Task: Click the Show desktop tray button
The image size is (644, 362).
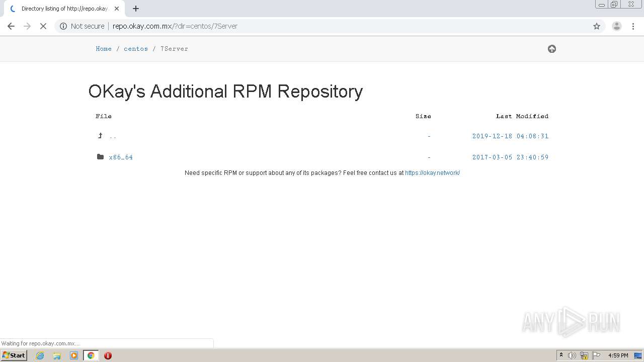Action: coord(638,355)
